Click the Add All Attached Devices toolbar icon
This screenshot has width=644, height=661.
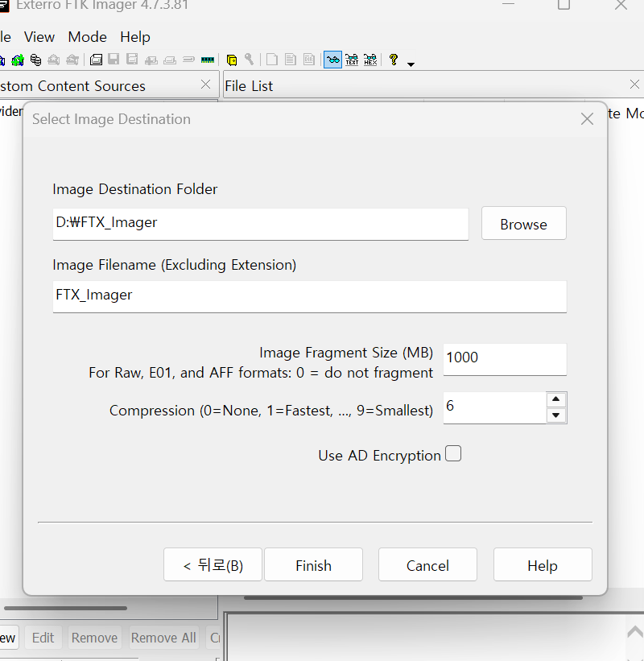click(18, 60)
